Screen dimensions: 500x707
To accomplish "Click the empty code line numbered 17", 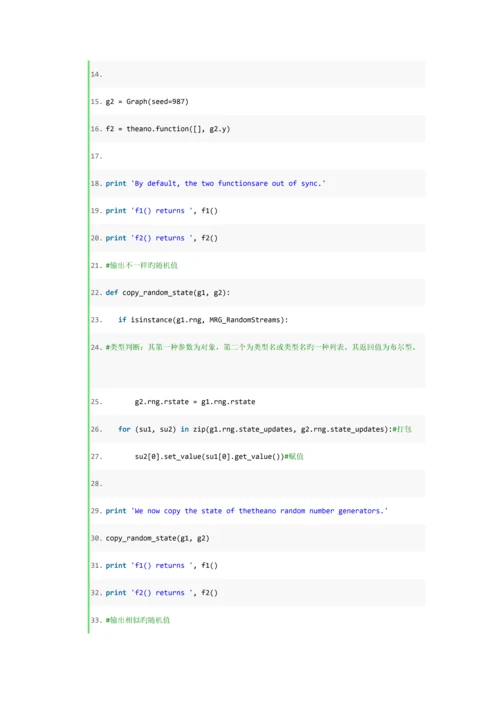I will (257, 156).
